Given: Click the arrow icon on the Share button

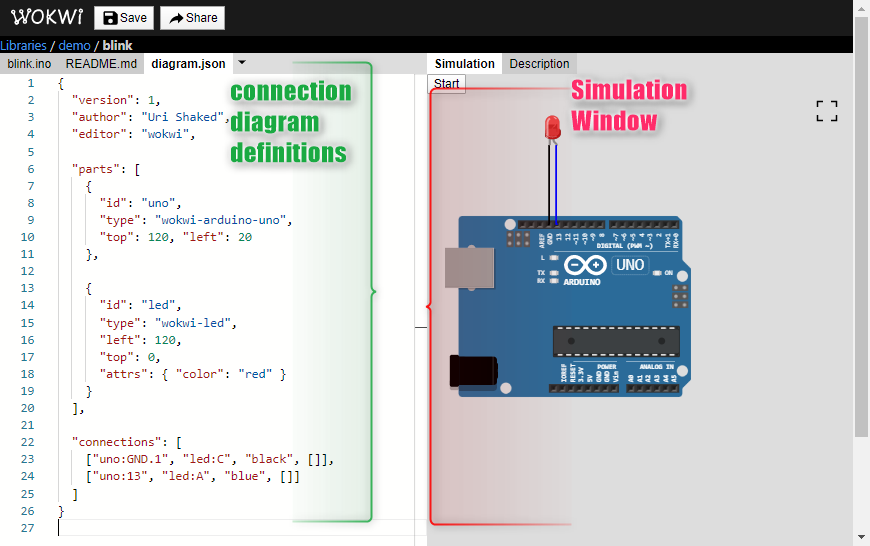Looking at the screenshot, I should [x=176, y=18].
